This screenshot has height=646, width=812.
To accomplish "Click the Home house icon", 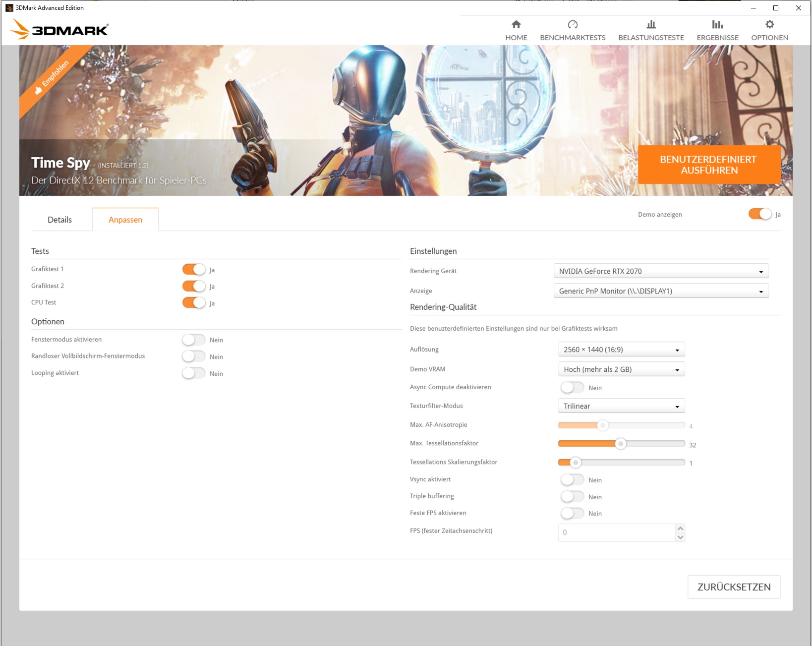I will point(516,24).
